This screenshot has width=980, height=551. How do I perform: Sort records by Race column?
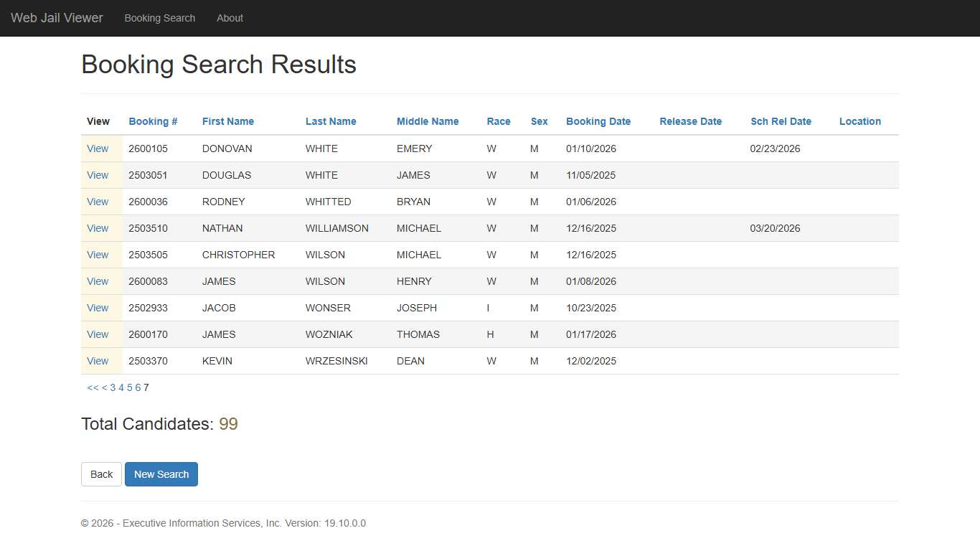click(x=499, y=121)
